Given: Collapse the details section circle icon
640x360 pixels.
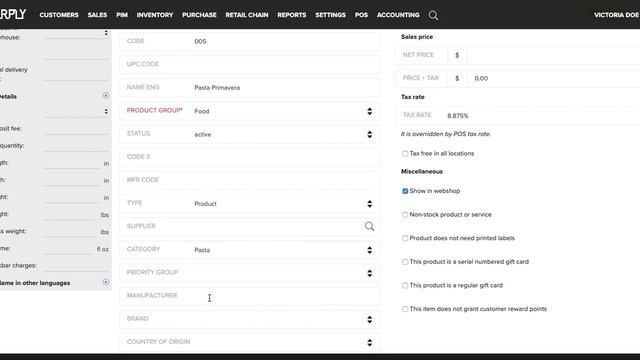Looking at the screenshot, I should tap(106, 96).
